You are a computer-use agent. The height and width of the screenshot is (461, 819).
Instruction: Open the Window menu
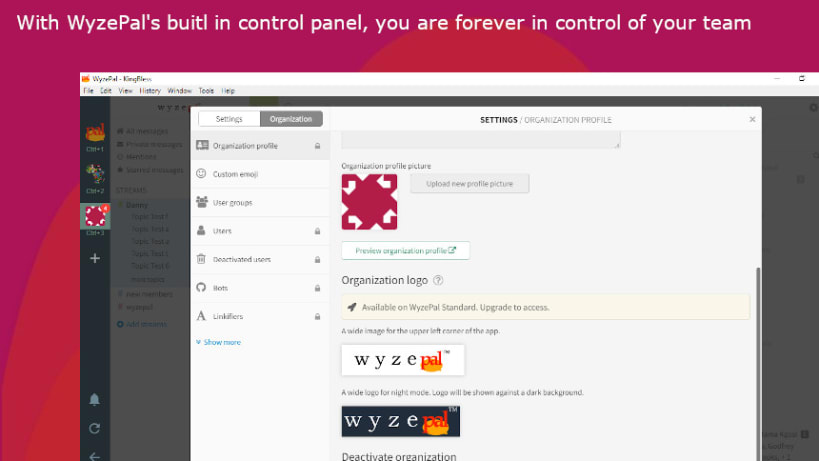click(180, 91)
